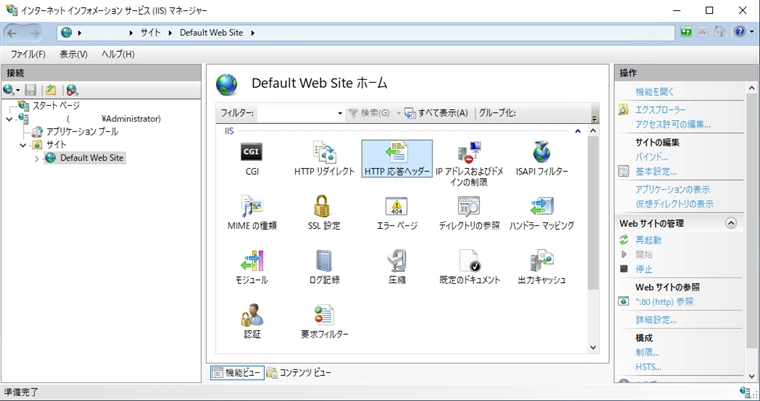760x401 pixels.
Task: Open MIME の種類 feature
Action: pos(252,213)
